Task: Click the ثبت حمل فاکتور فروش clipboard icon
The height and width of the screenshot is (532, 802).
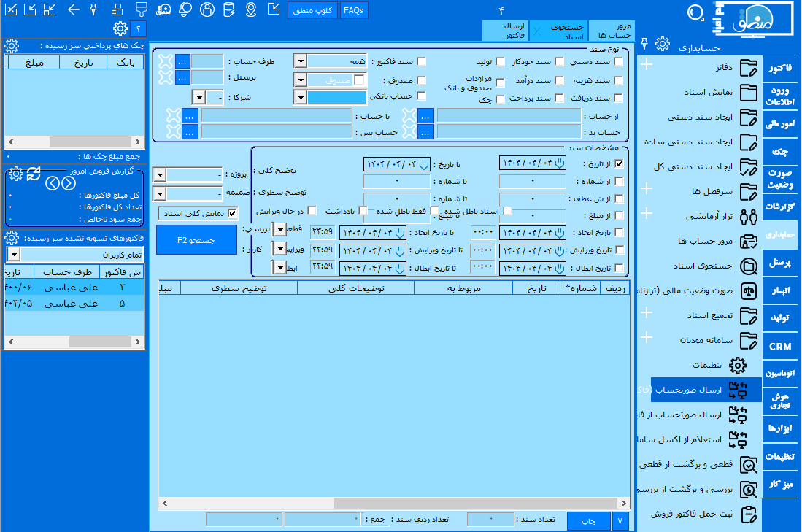Action: click(x=748, y=514)
